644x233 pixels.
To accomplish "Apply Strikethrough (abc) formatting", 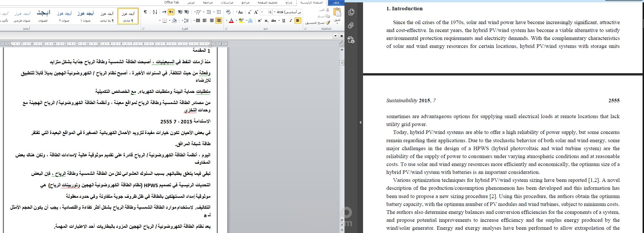I will pyautogui.click(x=274, y=21).
